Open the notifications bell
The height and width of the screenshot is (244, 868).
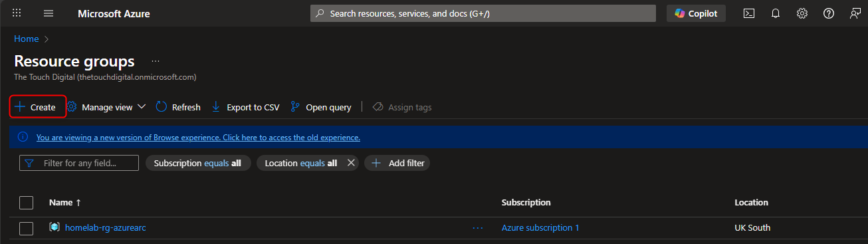(x=776, y=13)
